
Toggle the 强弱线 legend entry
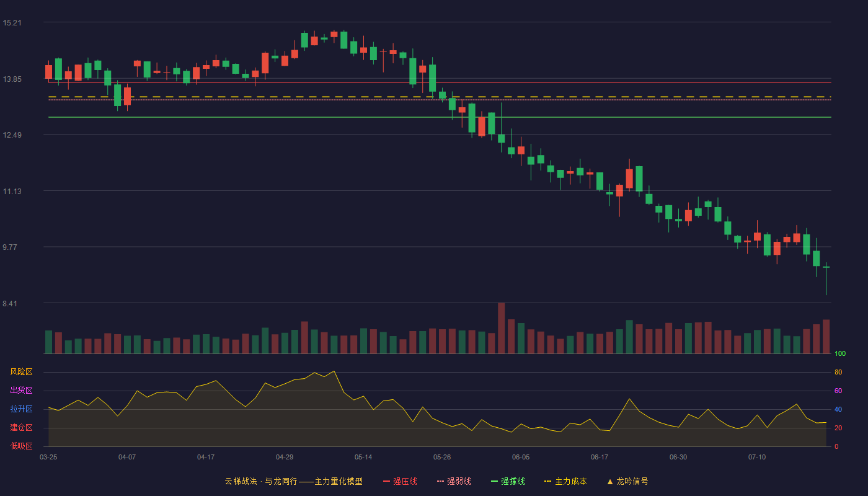[x=454, y=481]
